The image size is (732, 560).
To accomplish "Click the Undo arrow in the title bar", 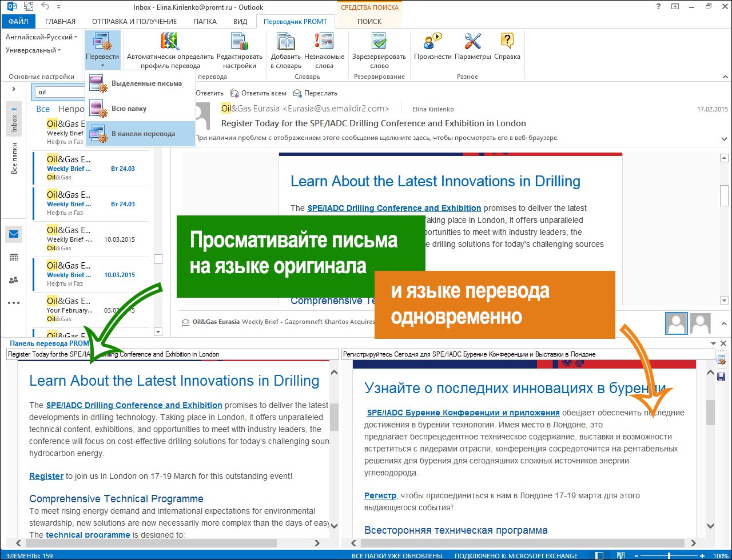I will (x=45, y=7).
